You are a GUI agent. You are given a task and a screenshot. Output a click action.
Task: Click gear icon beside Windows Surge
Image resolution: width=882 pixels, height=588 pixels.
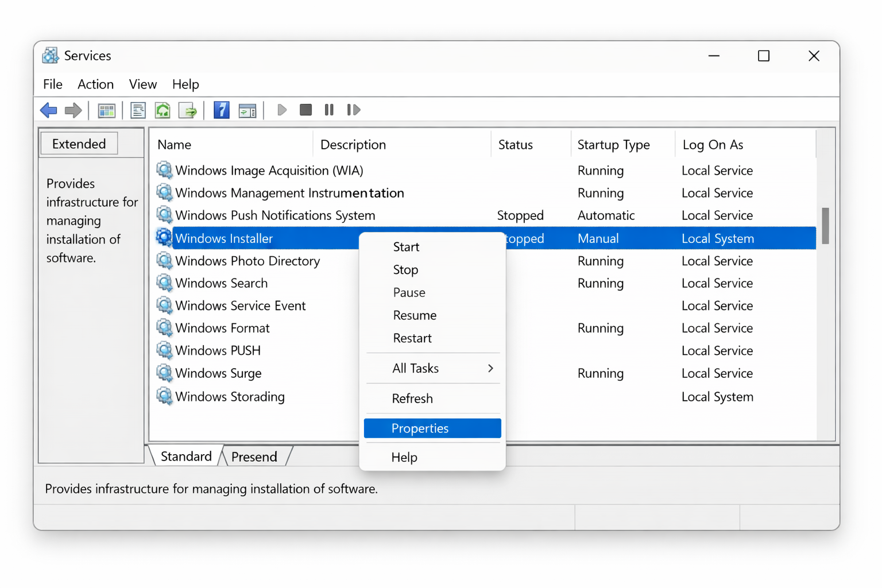pos(164,373)
